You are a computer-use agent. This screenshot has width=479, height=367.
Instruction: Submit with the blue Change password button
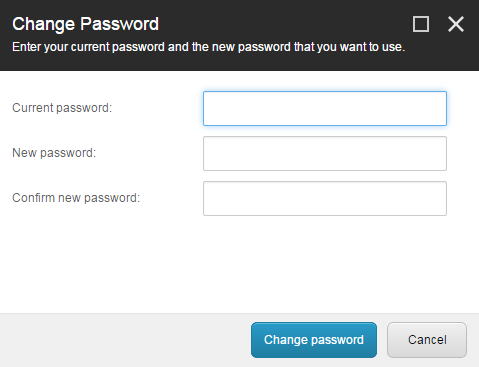point(314,340)
